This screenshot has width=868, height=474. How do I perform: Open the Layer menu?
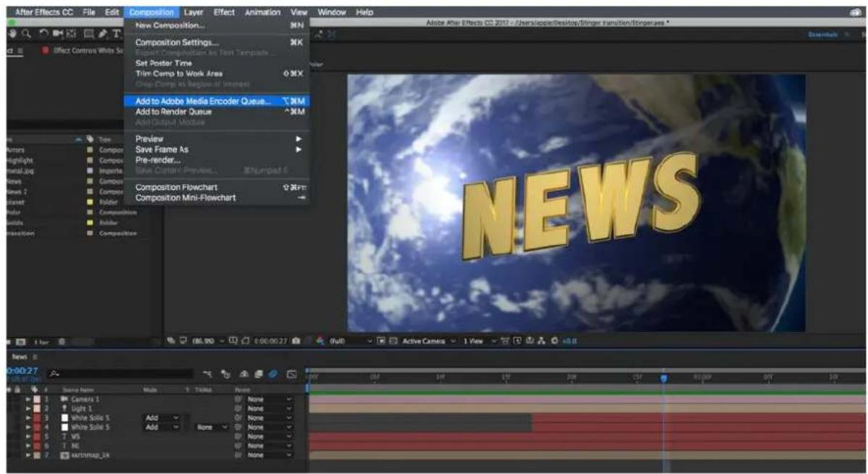tap(193, 12)
